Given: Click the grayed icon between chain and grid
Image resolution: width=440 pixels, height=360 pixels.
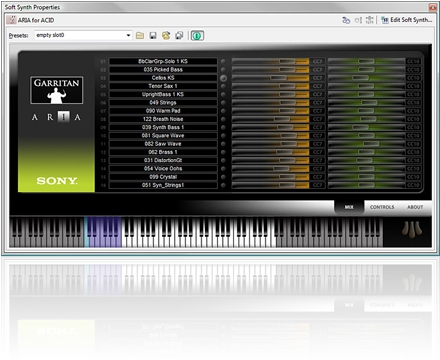Looking at the screenshot, I should (358, 20).
